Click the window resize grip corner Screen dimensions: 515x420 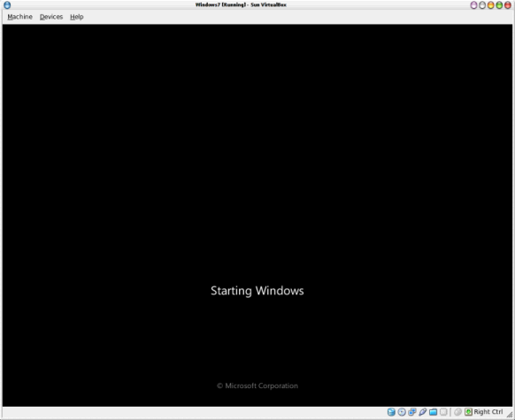pos(510,415)
